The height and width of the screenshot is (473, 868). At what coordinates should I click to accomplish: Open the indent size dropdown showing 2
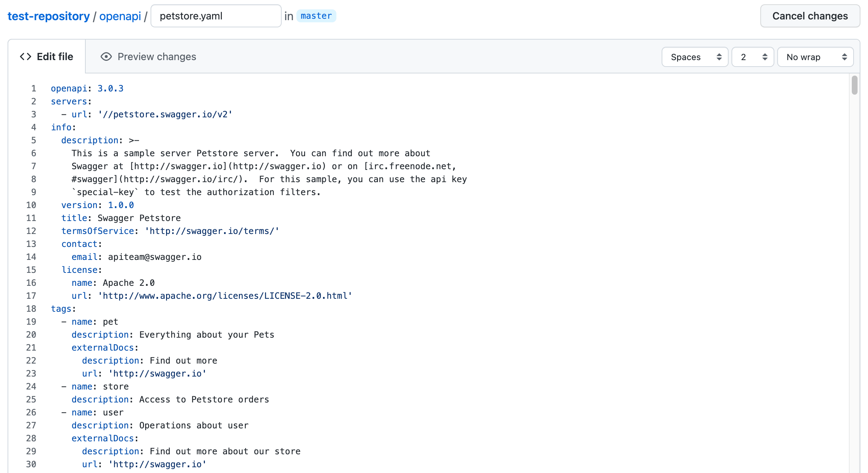[753, 57]
